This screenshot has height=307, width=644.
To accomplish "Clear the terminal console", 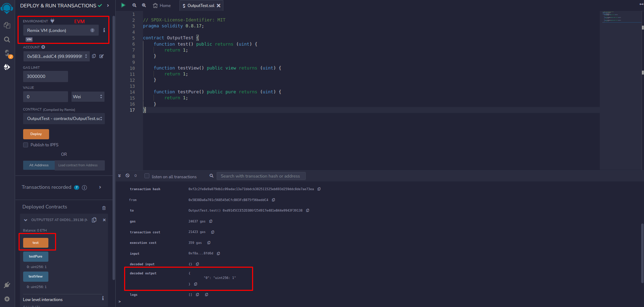I will 128,175.
